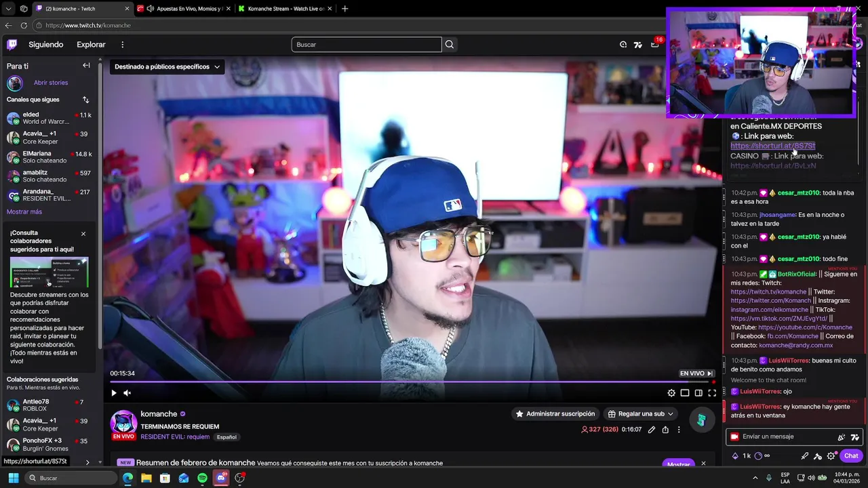Open the elded channel in the sidebar
Screen dimensions: 868x488
click(50, 119)
